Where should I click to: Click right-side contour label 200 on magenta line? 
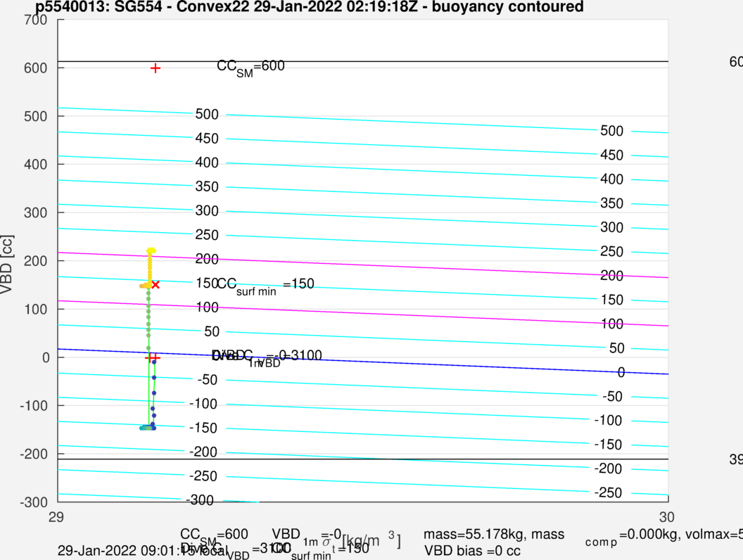tap(611, 276)
